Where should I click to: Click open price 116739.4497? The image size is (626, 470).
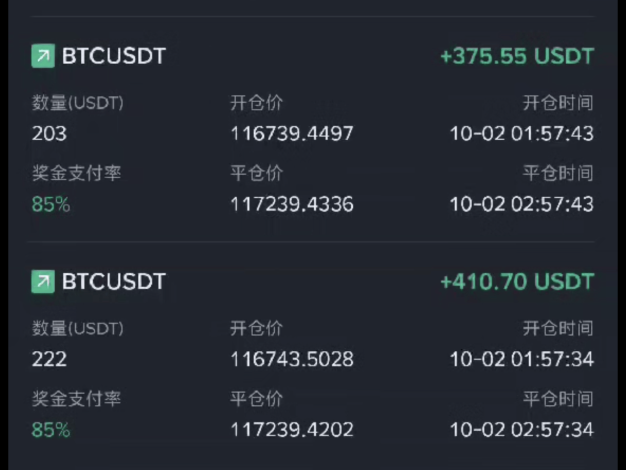coord(291,133)
